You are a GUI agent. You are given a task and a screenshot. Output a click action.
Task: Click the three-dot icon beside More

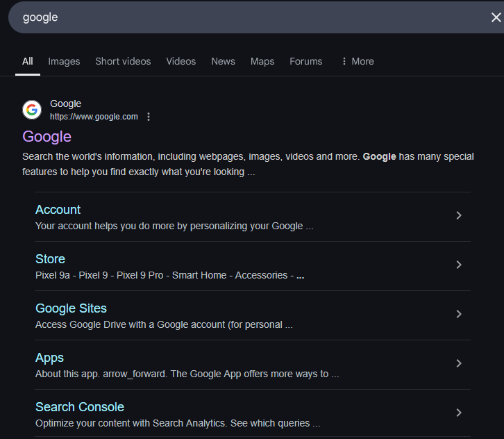(x=344, y=61)
